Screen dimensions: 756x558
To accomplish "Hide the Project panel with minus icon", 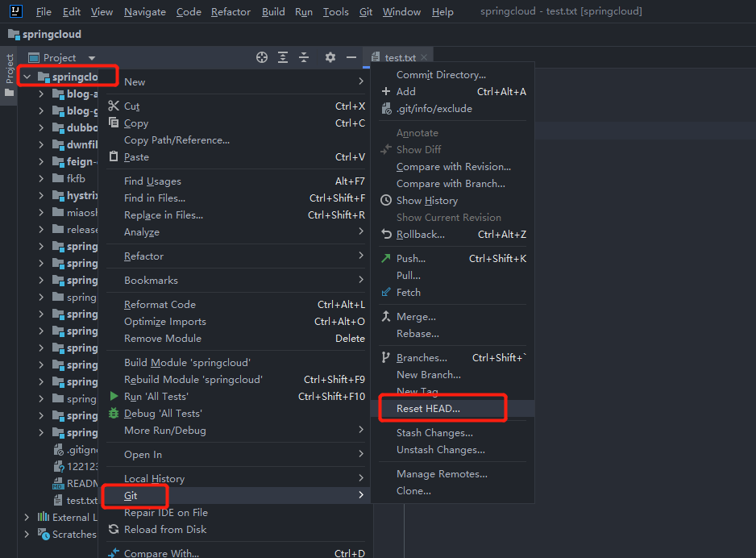I will pos(351,57).
